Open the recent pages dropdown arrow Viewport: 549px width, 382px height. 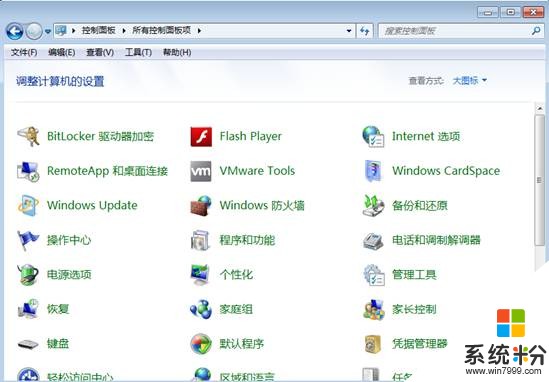[48, 32]
